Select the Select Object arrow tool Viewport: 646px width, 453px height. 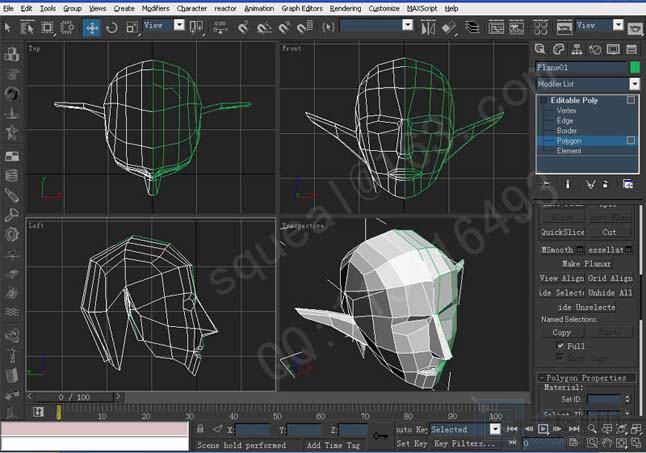[x=7, y=28]
